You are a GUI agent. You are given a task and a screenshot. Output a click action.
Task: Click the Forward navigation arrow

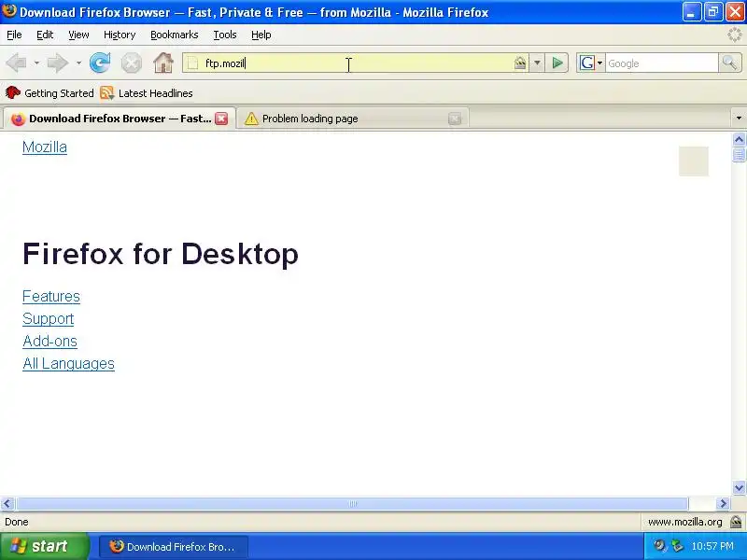(x=58, y=63)
